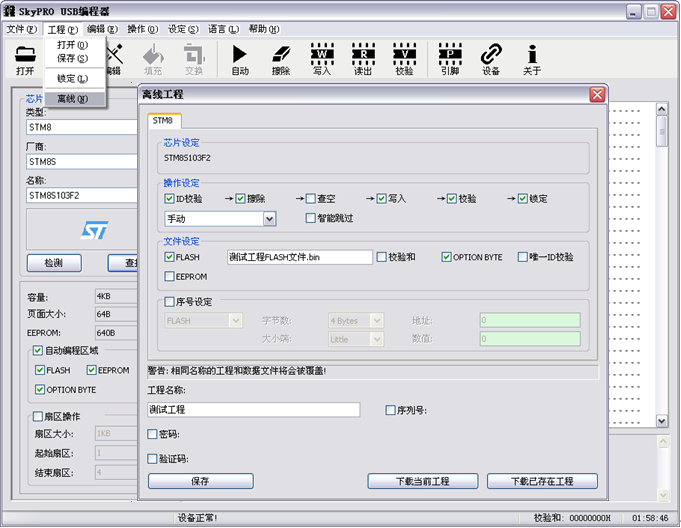Click the 打开 (Open) toolbar icon
Image resolution: width=681 pixels, height=528 pixels.
(25, 59)
